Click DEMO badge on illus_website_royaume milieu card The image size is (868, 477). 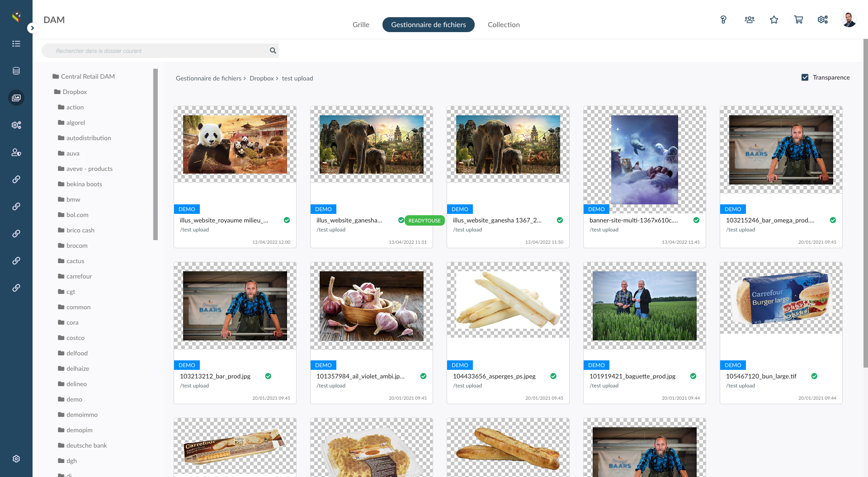pos(187,209)
